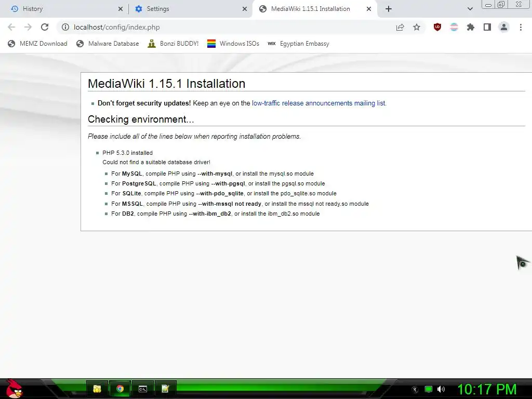
Task: Click the 10:17 PM taskbar clock
Action: coord(487,390)
